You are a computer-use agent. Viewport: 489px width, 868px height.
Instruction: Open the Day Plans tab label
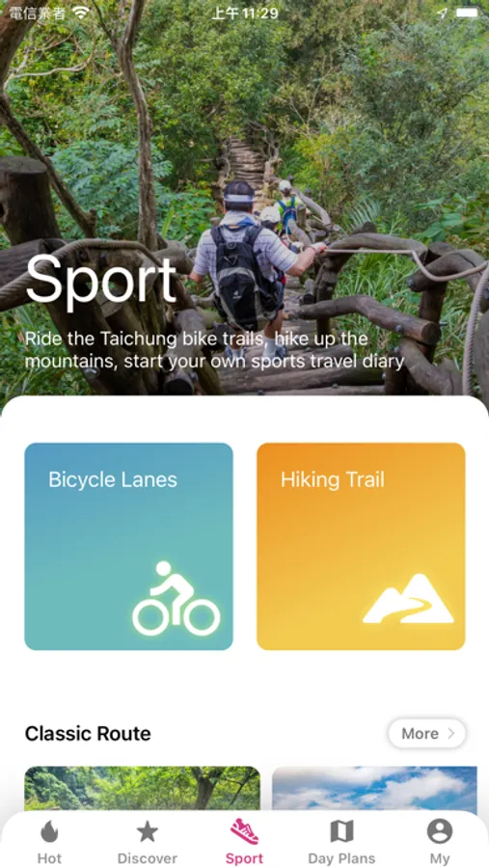[341, 858]
